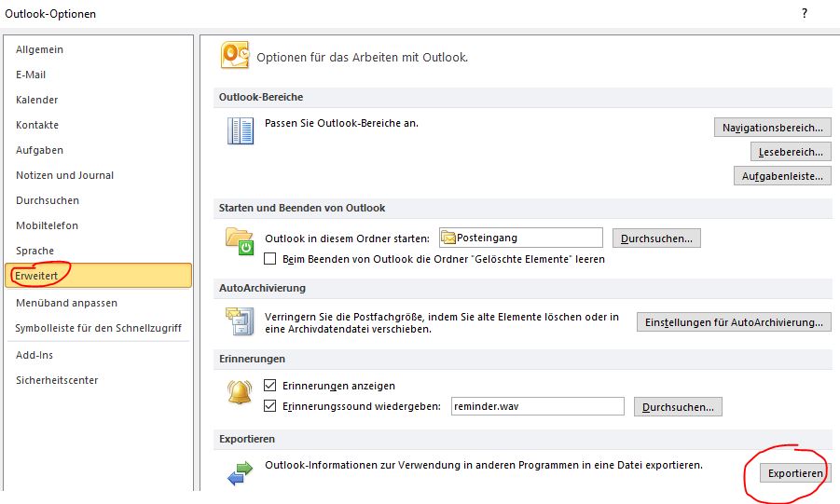Click the help question mark icon
840x504 pixels.
pos(805,13)
